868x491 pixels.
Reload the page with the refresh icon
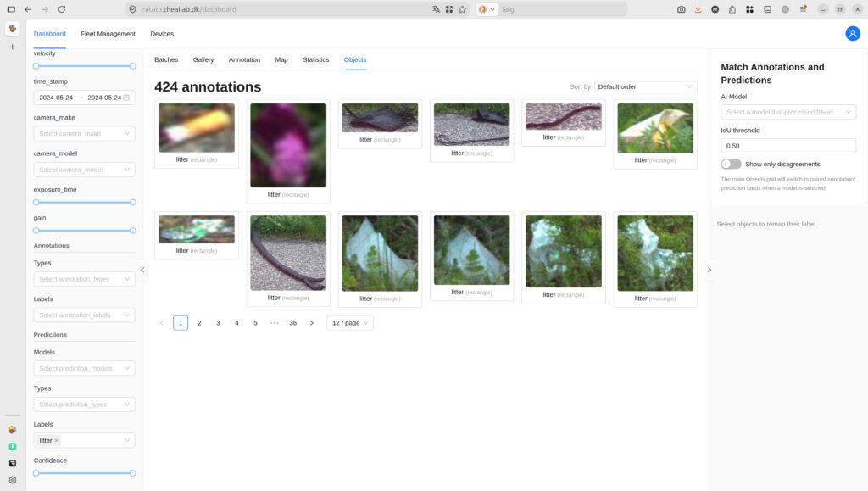(x=62, y=9)
